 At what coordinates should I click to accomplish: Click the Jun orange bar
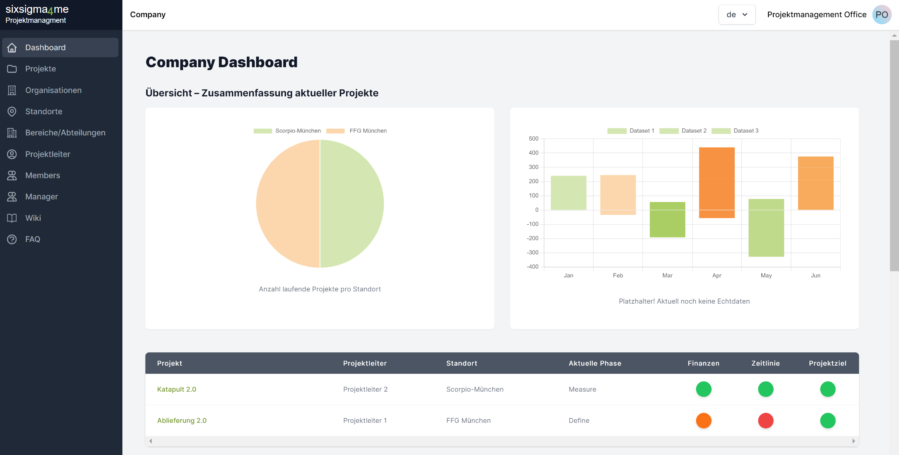815,183
